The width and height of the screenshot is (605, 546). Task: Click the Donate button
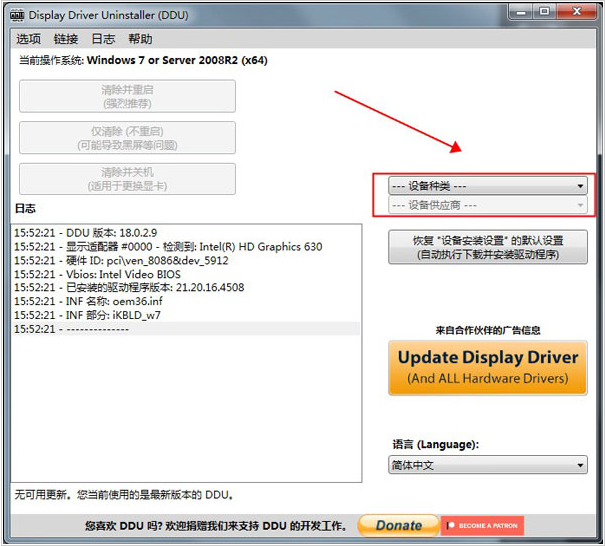[399, 526]
